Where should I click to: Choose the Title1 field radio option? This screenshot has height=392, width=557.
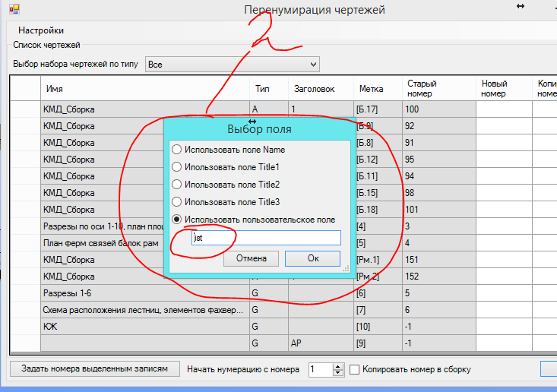(x=177, y=167)
